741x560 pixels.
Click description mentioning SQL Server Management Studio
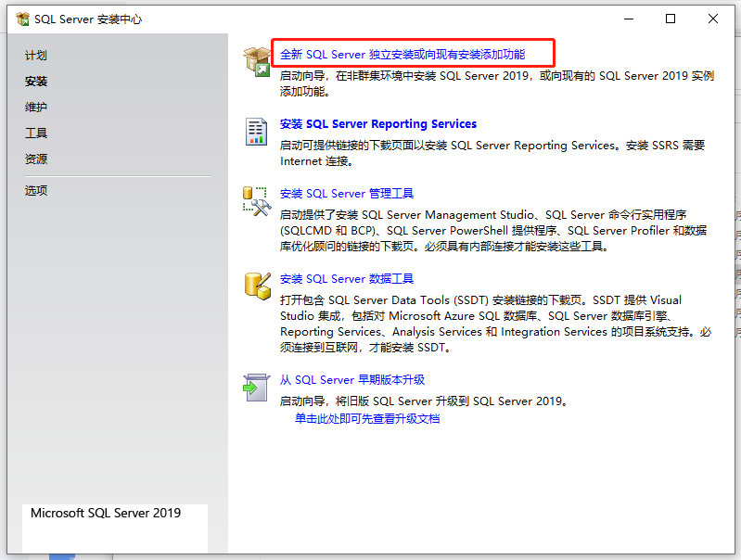coord(493,231)
